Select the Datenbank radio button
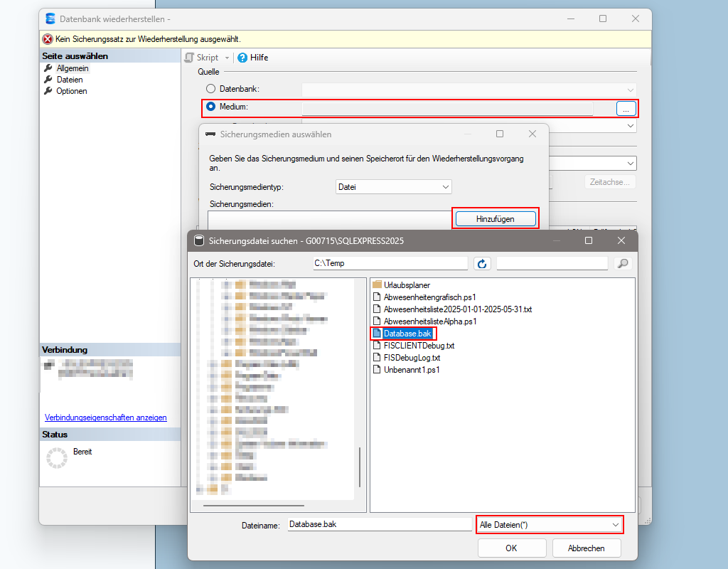This screenshot has width=728, height=569. point(210,87)
